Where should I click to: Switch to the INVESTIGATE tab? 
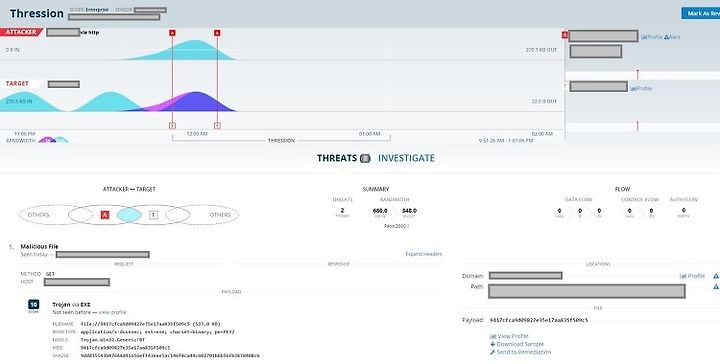406,158
